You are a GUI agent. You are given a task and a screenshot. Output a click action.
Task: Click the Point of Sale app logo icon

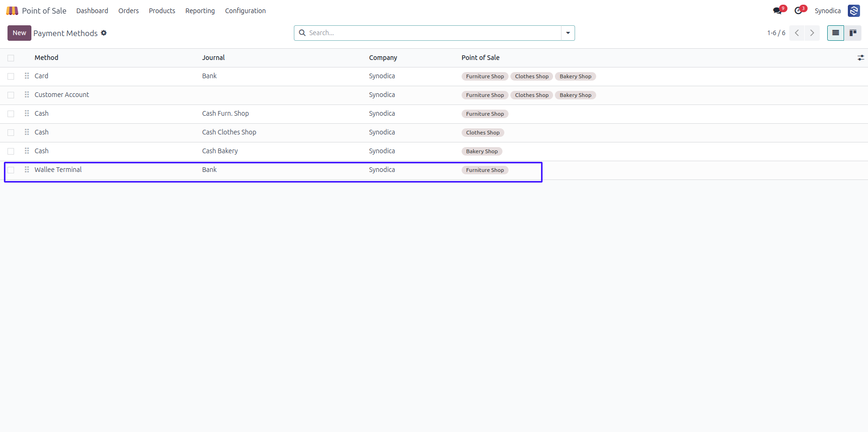[x=12, y=11]
